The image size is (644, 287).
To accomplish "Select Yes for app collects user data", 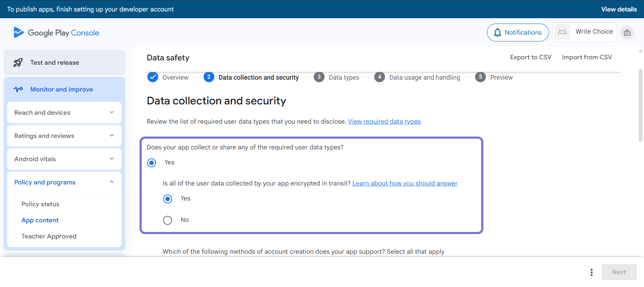I will coord(152,163).
